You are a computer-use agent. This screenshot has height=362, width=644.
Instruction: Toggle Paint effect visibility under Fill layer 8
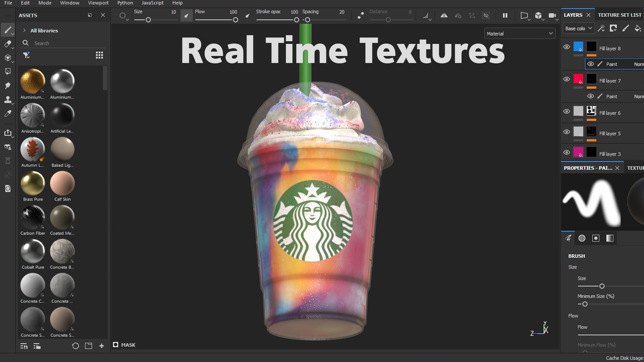coord(591,64)
